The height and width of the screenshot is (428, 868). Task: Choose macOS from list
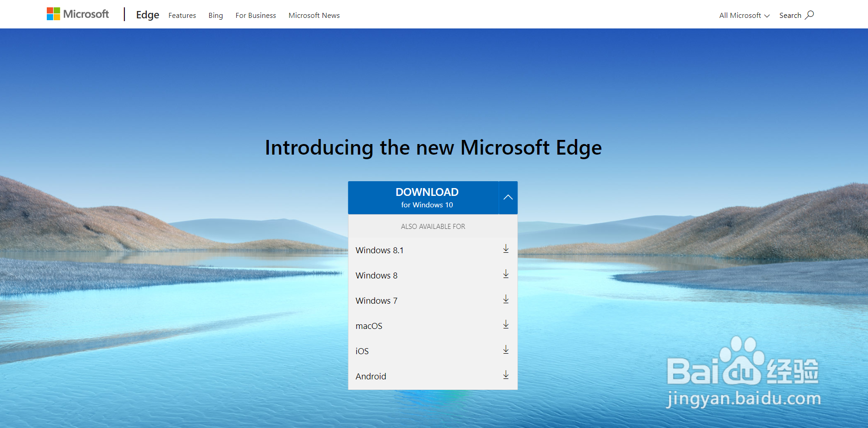click(433, 326)
